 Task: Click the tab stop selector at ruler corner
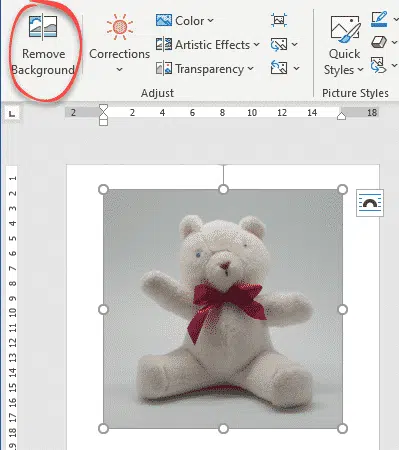coord(12,114)
